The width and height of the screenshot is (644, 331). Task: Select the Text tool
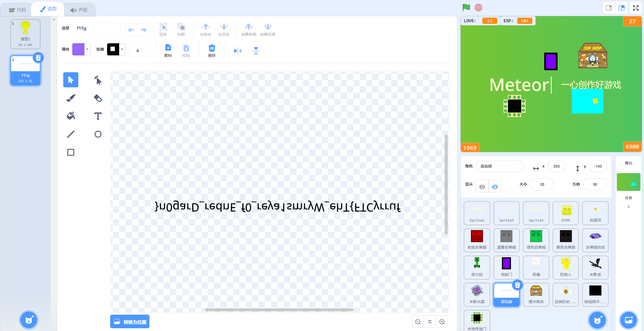click(x=98, y=116)
